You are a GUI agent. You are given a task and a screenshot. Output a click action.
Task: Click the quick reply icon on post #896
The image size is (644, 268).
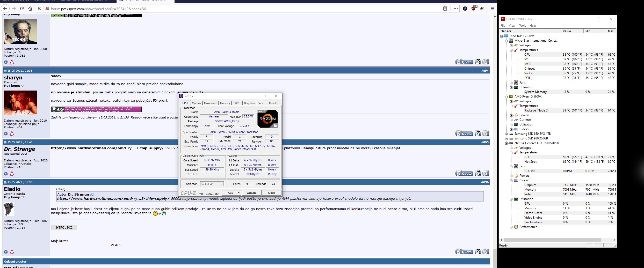(486, 252)
